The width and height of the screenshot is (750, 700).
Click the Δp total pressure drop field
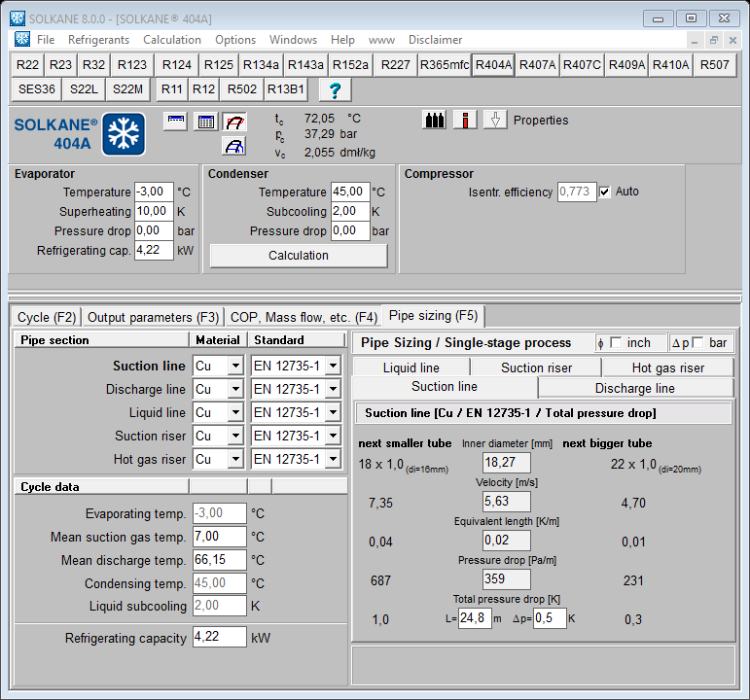[x=550, y=618]
